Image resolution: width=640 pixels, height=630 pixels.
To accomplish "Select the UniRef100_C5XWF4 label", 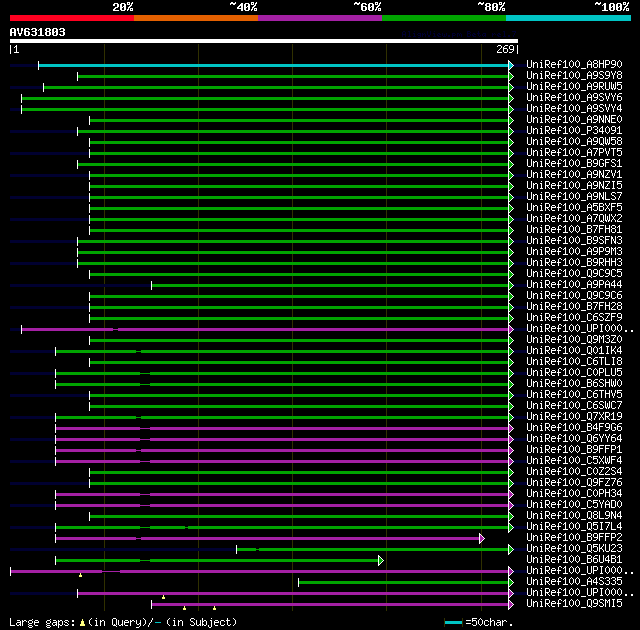I will coord(574,461).
